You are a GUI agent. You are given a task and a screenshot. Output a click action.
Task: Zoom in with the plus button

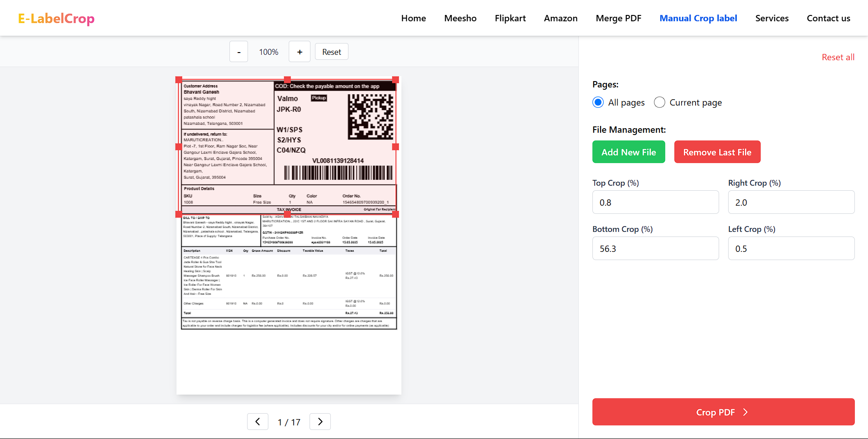tap(299, 51)
